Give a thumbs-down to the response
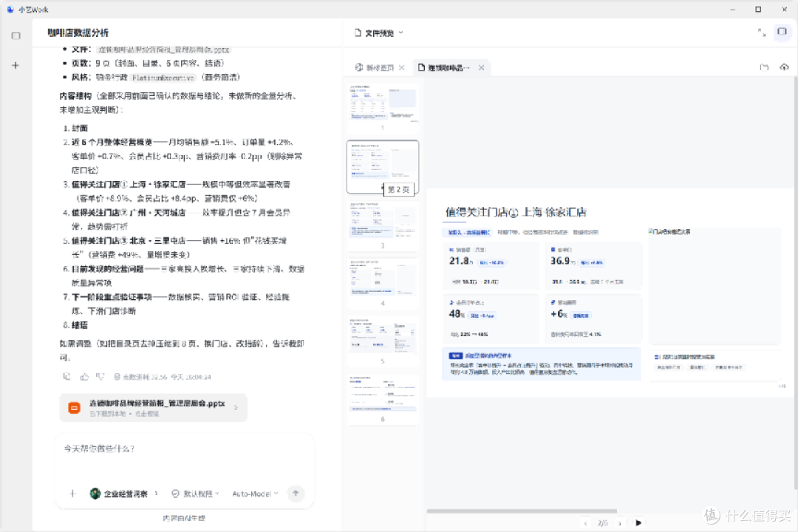798x532 pixels. [100, 377]
